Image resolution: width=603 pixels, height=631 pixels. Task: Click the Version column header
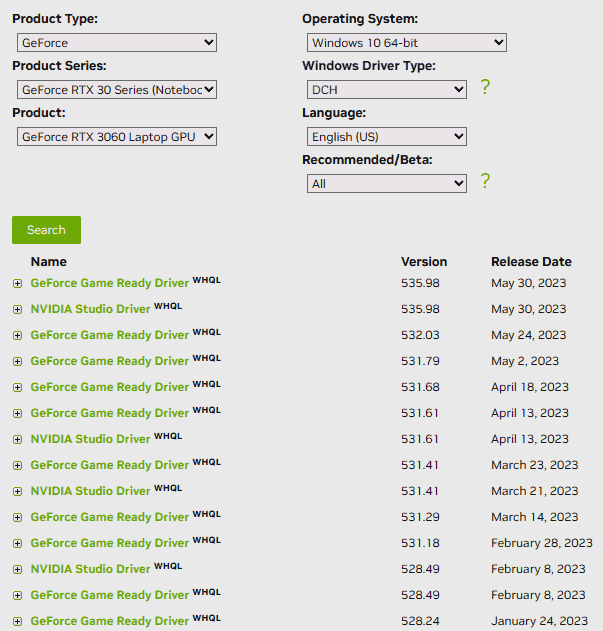(x=424, y=262)
